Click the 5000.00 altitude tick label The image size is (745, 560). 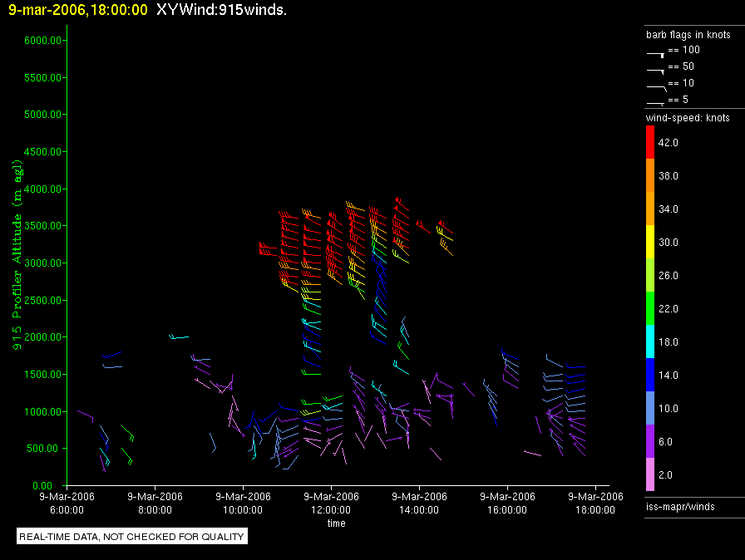(x=42, y=115)
